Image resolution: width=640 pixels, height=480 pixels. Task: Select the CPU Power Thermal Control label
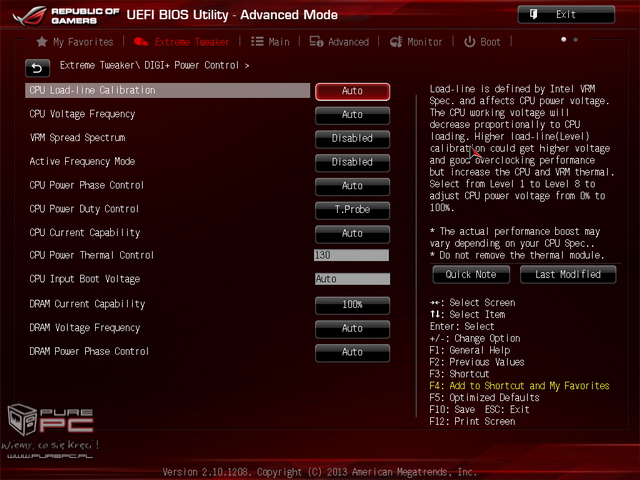coord(91,256)
